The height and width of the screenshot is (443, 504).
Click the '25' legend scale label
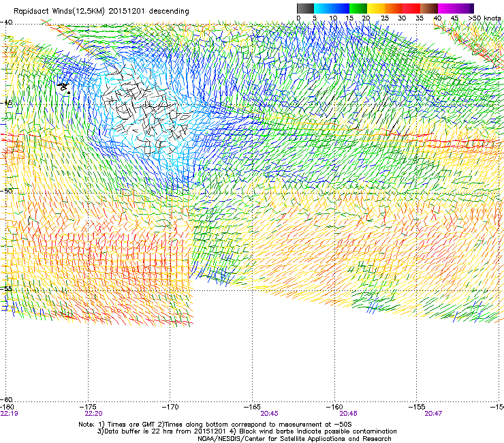(385, 18)
